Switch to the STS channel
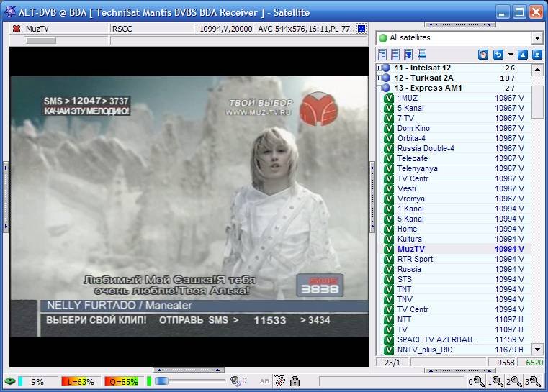The height and width of the screenshot is (392, 548). point(404,279)
